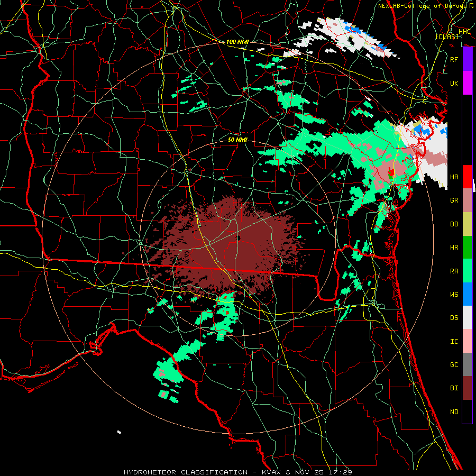Click the DS white legend swatch
476x476 pixels.
(467, 317)
